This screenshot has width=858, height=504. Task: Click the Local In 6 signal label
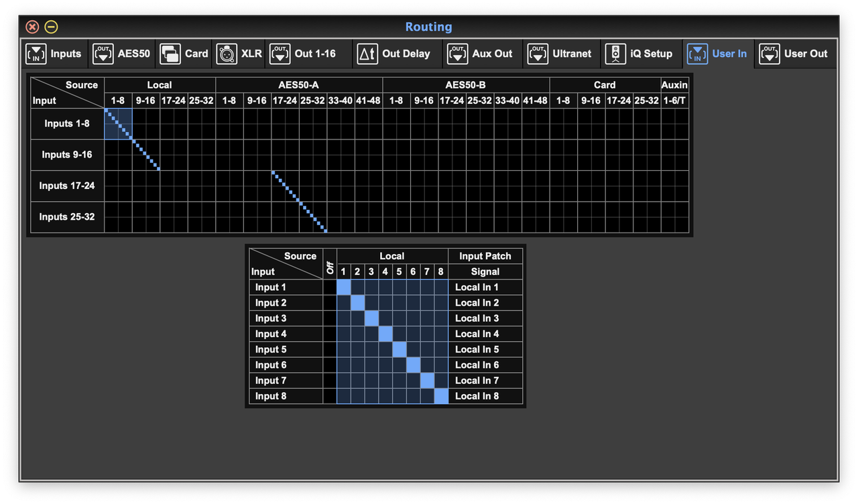pyautogui.click(x=477, y=365)
